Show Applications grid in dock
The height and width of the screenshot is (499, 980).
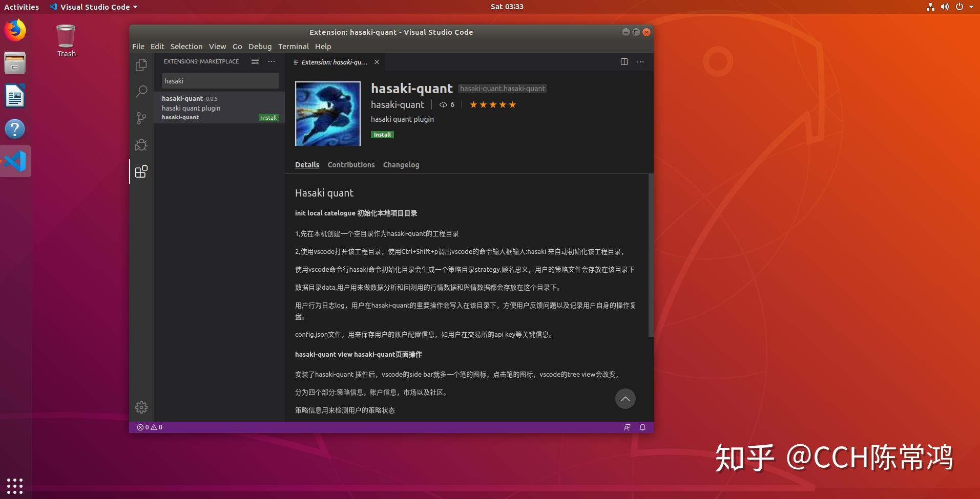point(15,486)
